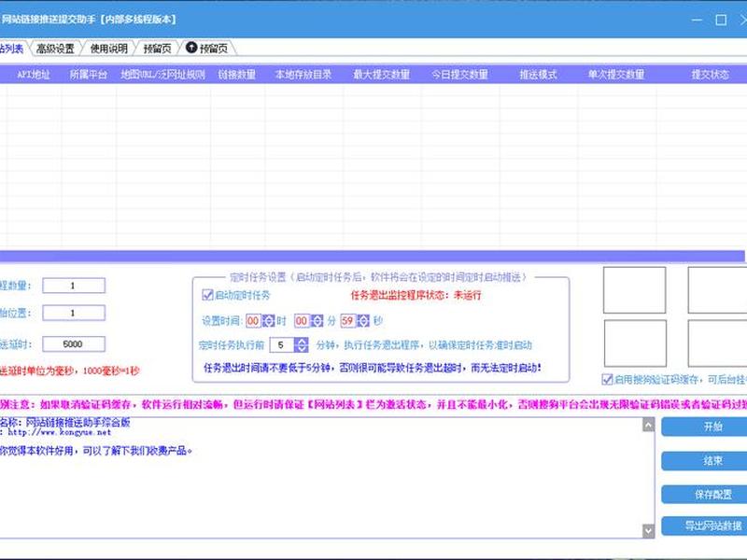Screen dimensions: 747x560
Task: Click the 定时任务设置 group title
Action: 378,277
